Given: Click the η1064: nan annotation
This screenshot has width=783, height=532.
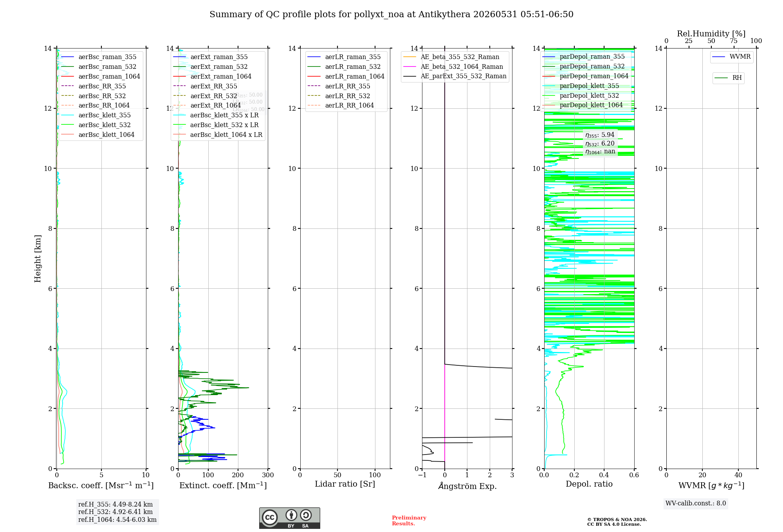Looking at the screenshot, I should 600,152.
